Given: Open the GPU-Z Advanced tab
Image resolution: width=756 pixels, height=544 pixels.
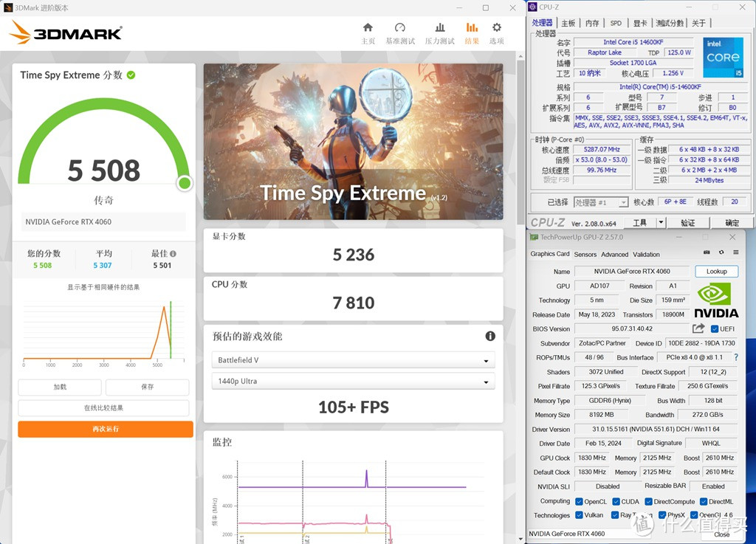Looking at the screenshot, I should (x=614, y=255).
